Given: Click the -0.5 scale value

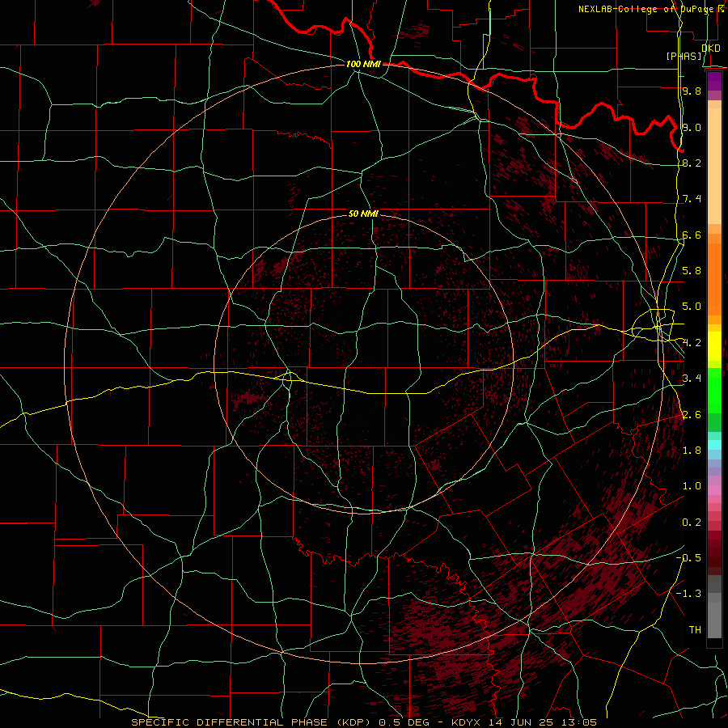Looking at the screenshot, I should pyautogui.click(x=688, y=558).
